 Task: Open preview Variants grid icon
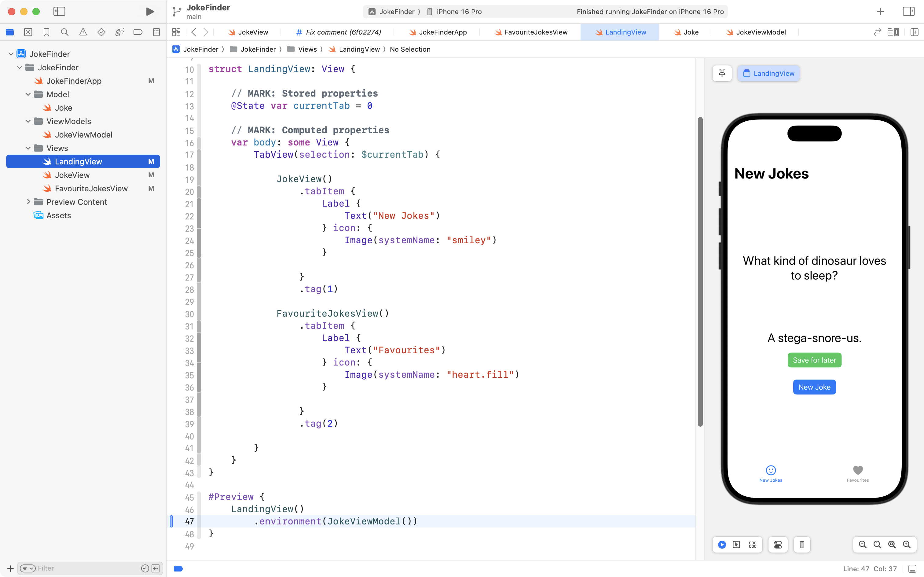click(x=752, y=545)
